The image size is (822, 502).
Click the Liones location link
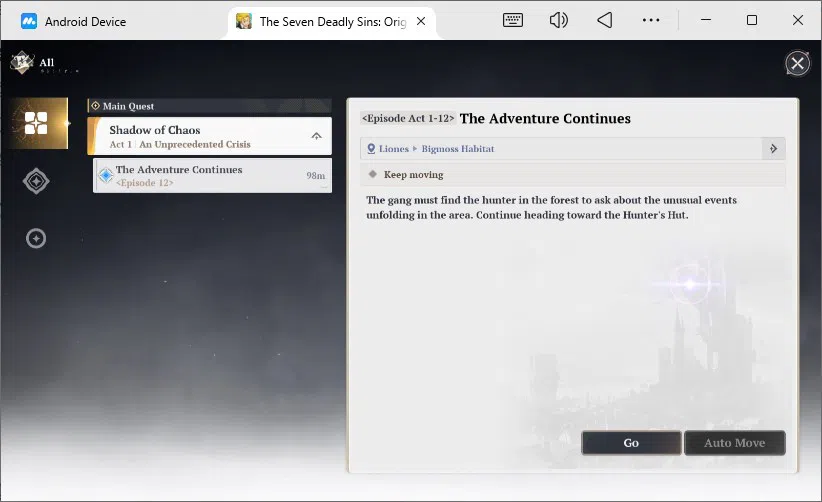pyautogui.click(x=393, y=149)
